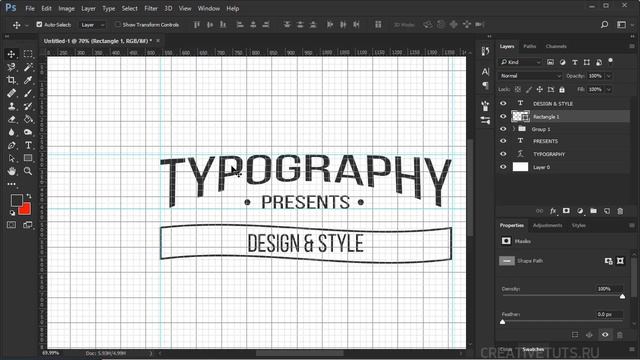Viewport: 640px width, 360px height.
Task: Hide the Group 1 layer
Action: 503,129
